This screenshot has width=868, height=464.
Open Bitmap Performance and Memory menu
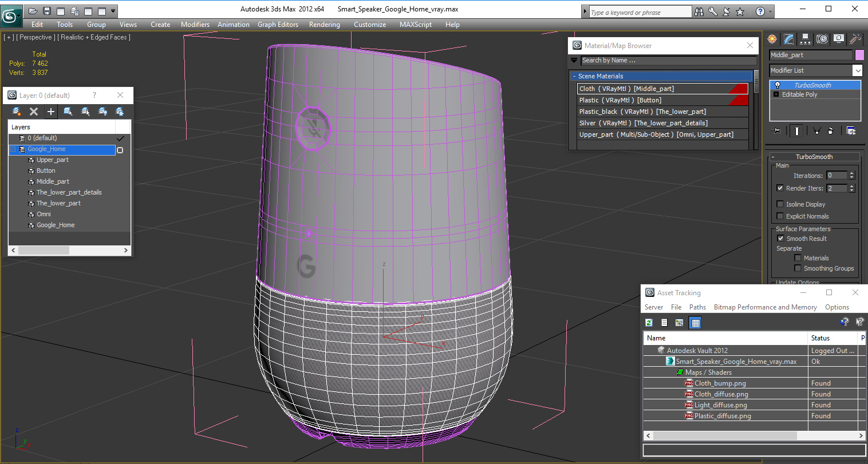coord(765,307)
